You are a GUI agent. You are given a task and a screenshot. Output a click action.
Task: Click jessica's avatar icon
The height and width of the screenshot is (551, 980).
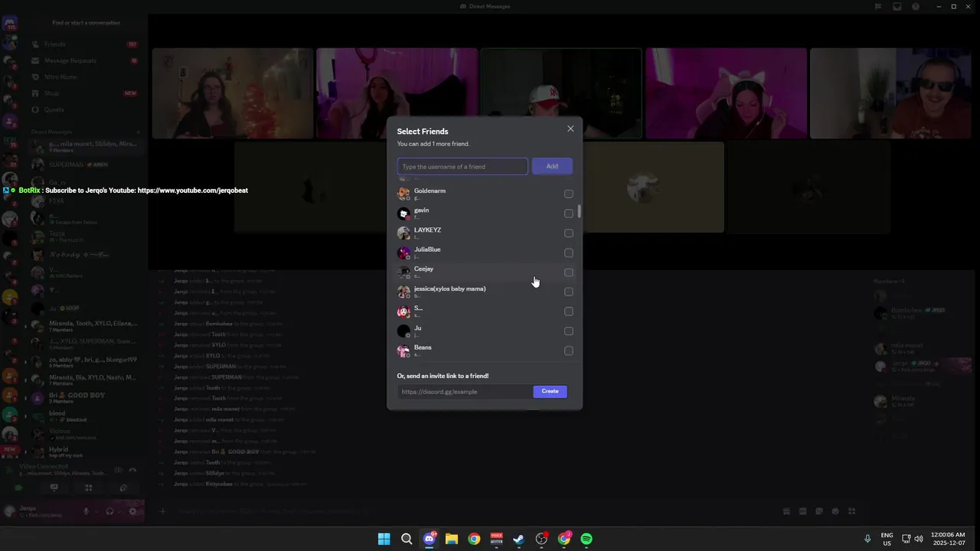pos(403,292)
